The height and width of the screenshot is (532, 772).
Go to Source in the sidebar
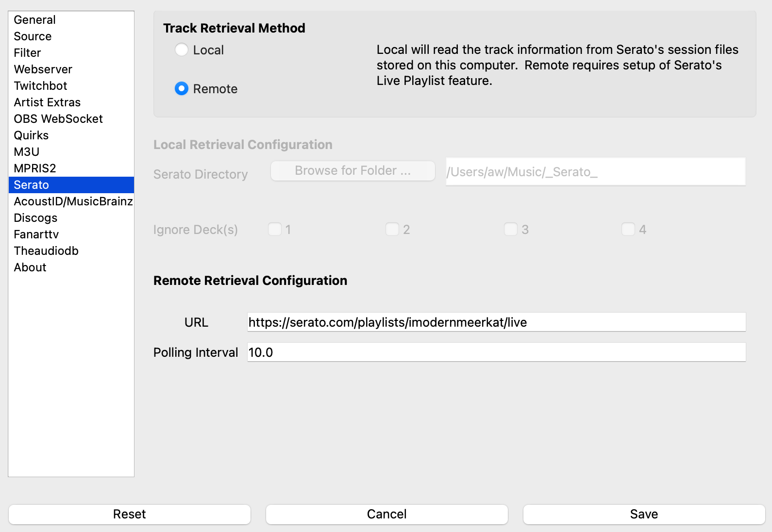(x=33, y=36)
